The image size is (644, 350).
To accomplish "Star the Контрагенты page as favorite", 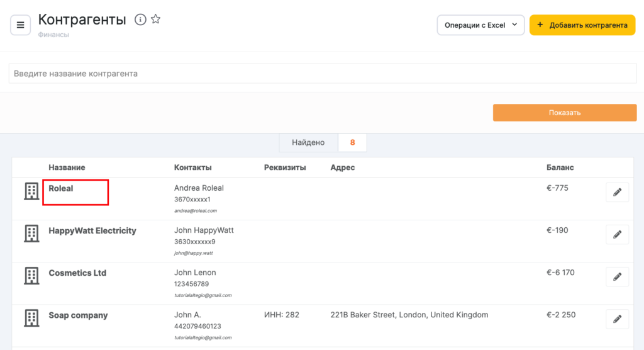I will click(x=156, y=20).
